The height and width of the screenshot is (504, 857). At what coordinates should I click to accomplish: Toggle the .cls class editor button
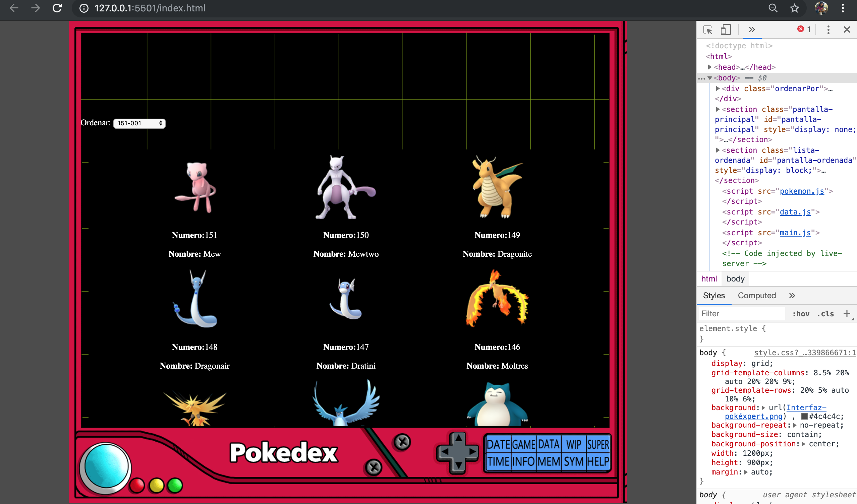point(825,314)
